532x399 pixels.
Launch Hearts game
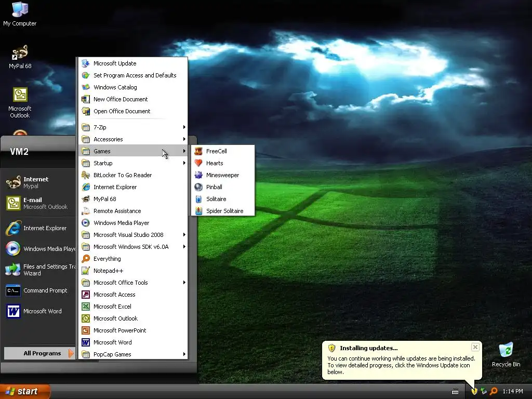pos(222,163)
